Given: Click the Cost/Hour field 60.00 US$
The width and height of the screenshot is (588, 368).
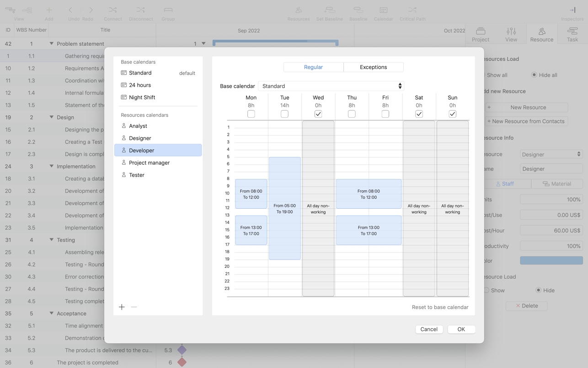Looking at the screenshot, I should pos(551,230).
